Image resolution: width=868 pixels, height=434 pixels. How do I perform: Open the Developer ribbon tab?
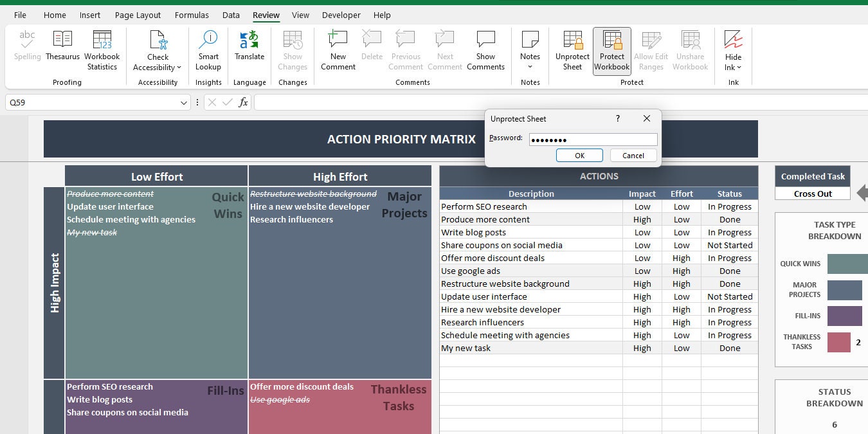click(x=341, y=15)
